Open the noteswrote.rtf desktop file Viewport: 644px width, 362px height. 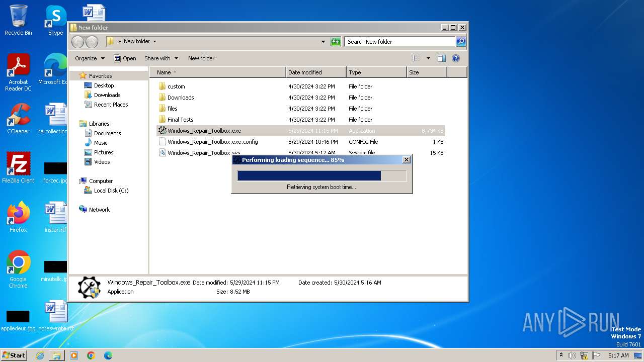[56, 316]
